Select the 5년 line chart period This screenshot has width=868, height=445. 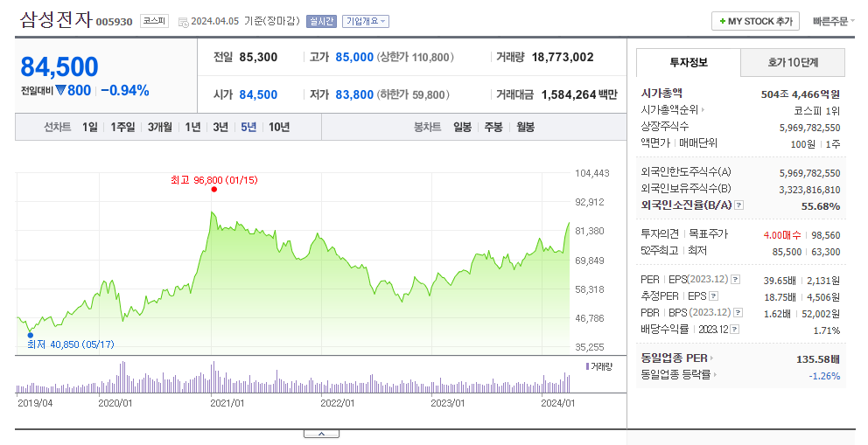tap(248, 127)
